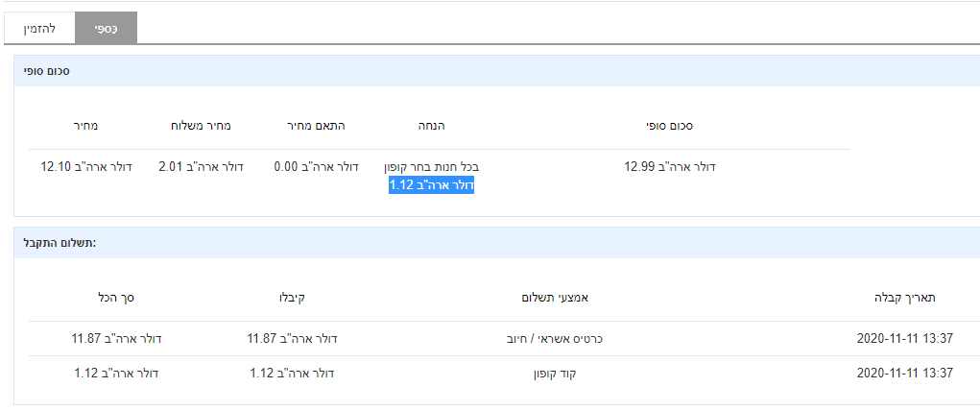Open the להזמין tab
The image size is (980, 411).
(x=39, y=29)
